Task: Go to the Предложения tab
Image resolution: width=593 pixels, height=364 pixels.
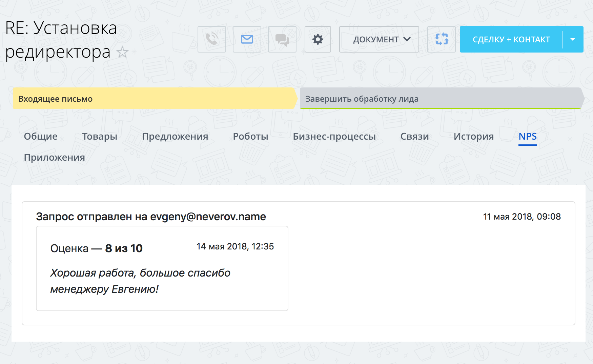Action: [175, 136]
